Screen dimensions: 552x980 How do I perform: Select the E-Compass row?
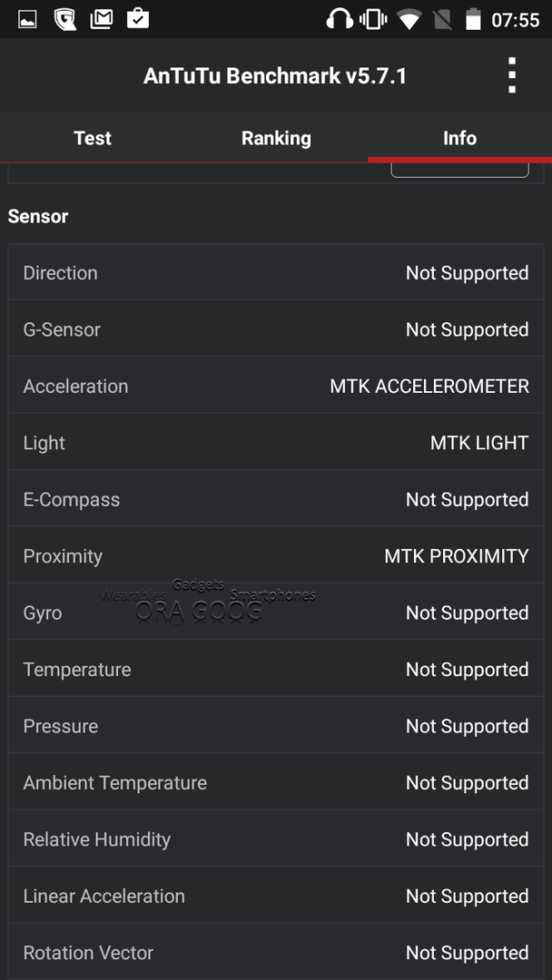[x=276, y=499]
